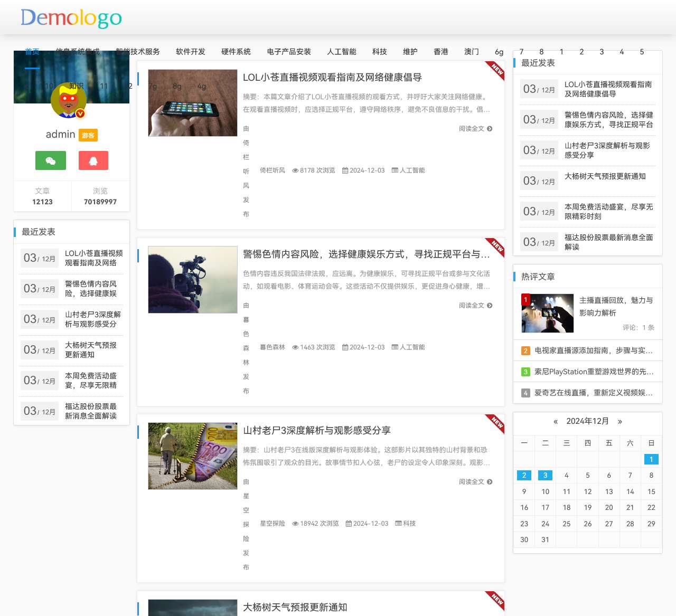Screen dimensions: 676x616
Task: Click the cameraman thumbnail of 警惕色情 article
Action: [x=193, y=280]
